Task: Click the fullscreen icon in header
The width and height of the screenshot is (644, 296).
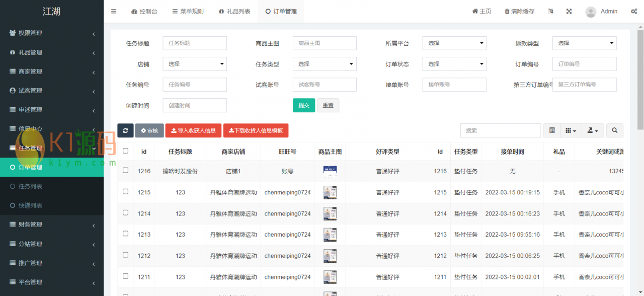Action: (569, 12)
